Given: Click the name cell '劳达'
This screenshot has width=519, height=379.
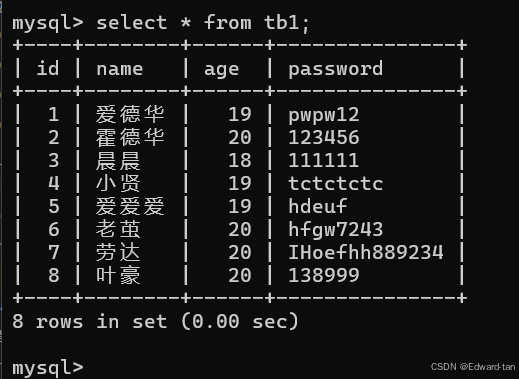Looking at the screenshot, I should click(x=118, y=252).
